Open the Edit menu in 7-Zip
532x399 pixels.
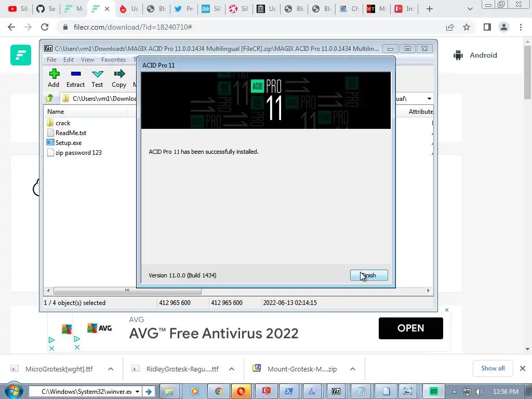coord(69,60)
